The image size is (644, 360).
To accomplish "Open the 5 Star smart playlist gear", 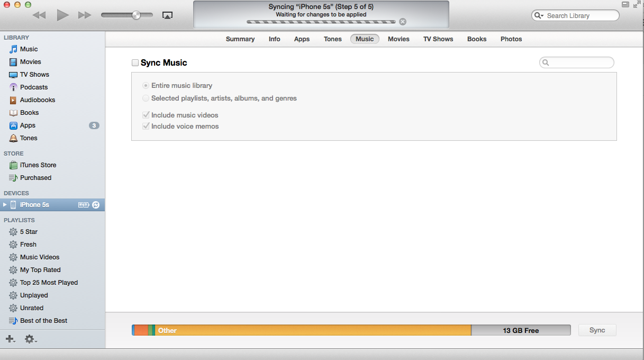I will tap(13, 232).
